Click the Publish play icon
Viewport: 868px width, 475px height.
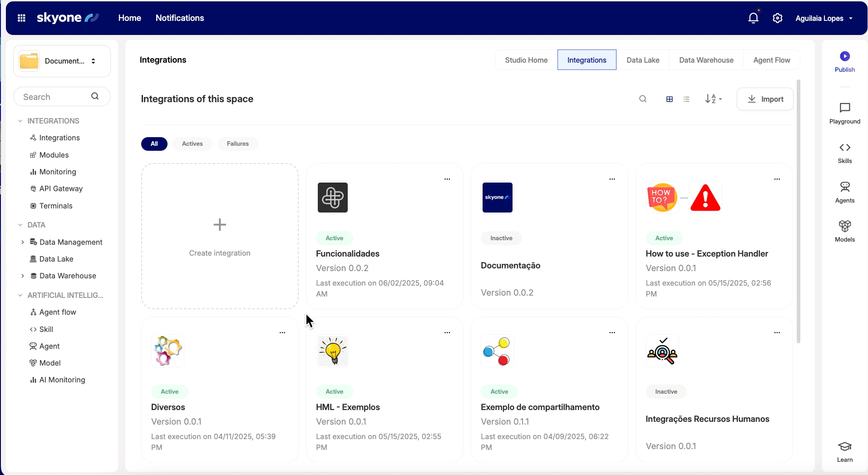point(844,56)
